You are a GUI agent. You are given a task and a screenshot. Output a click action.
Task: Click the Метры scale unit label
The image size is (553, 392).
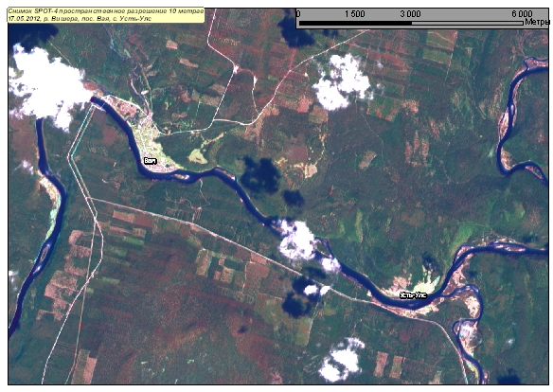pos(538,22)
